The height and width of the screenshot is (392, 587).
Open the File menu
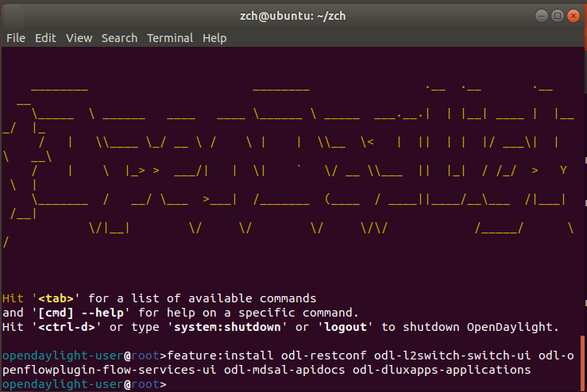click(16, 38)
